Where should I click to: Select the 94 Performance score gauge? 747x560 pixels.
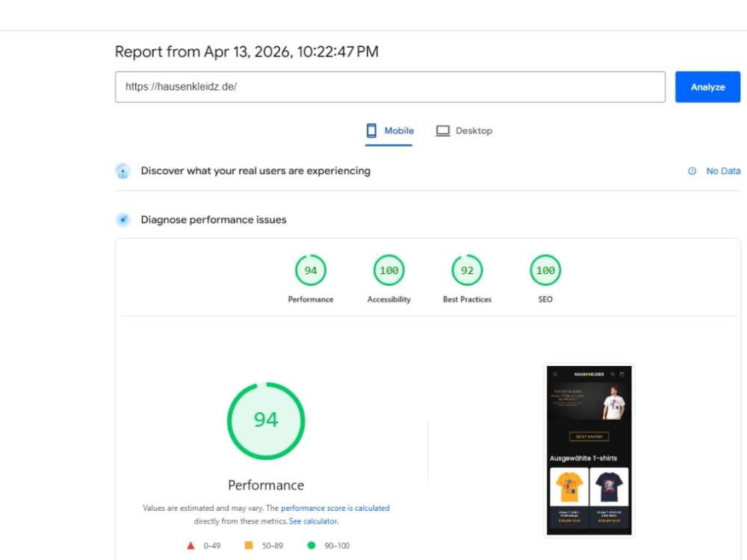point(311,270)
